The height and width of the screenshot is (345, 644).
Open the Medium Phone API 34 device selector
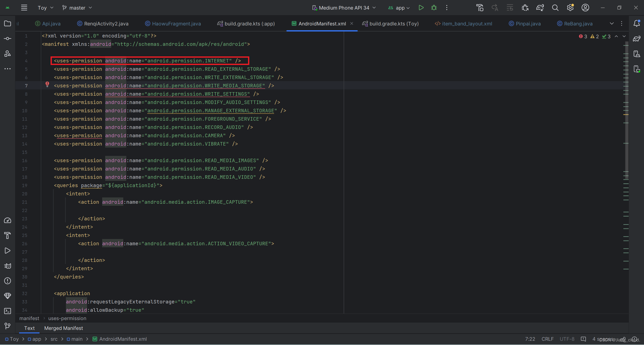[x=344, y=8]
